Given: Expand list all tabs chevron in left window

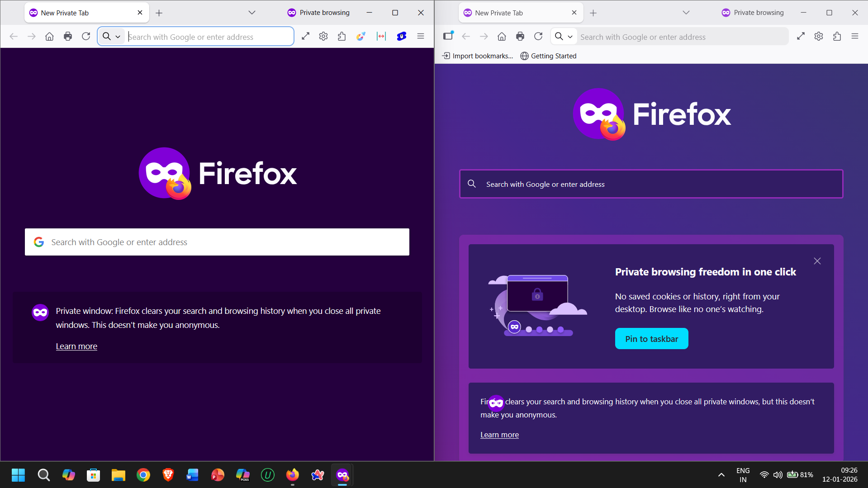Looking at the screenshot, I should pyautogui.click(x=252, y=13).
